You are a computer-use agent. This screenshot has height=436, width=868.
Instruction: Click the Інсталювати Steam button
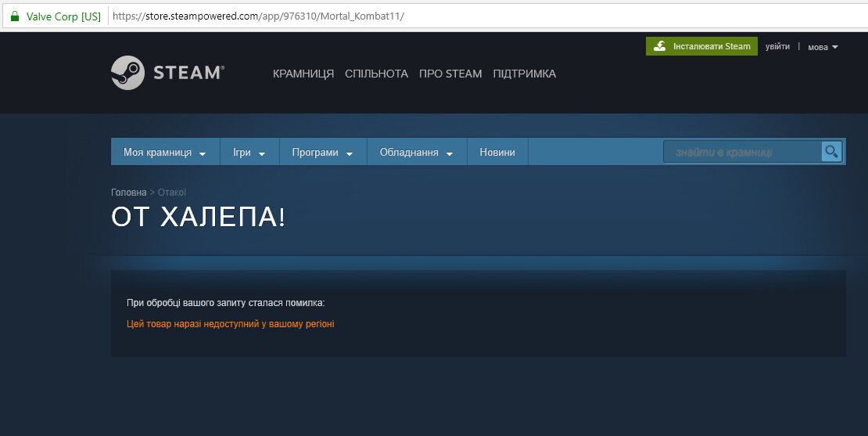tap(701, 46)
